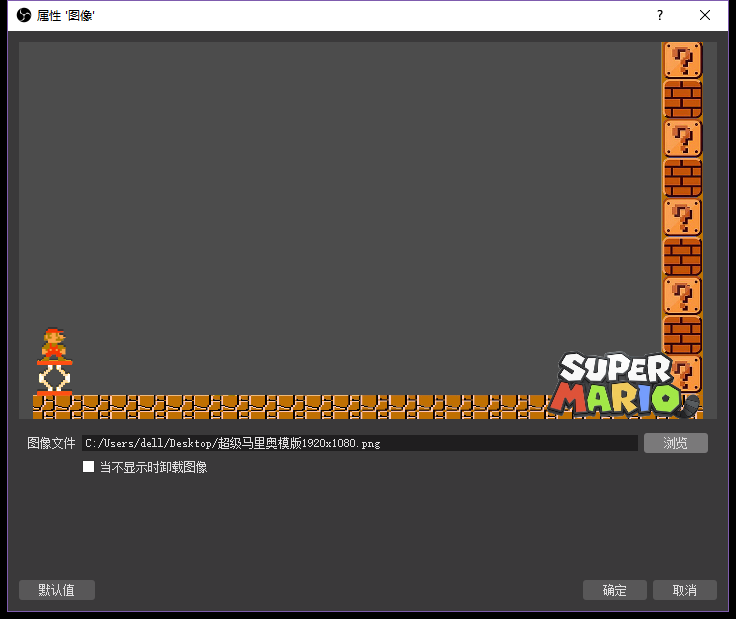Viewport: 736px width, 619px height.
Task: Open the ? help button in title bar
Action: (660, 15)
